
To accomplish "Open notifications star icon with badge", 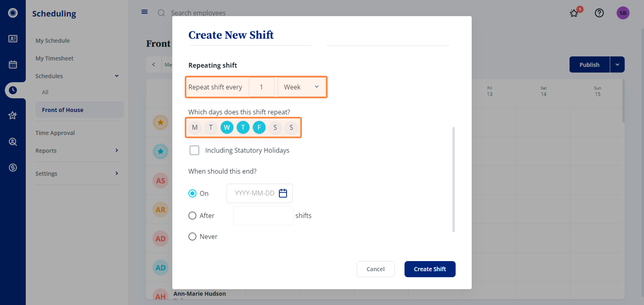I will click(575, 12).
